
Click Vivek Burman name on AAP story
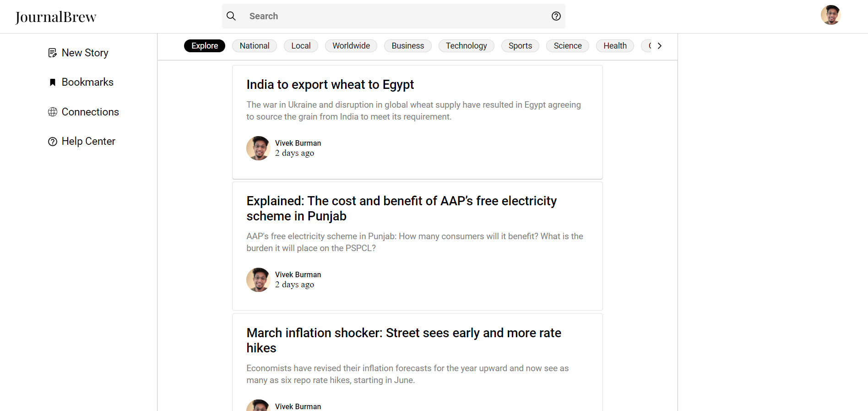pyautogui.click(x=298, y=274)
